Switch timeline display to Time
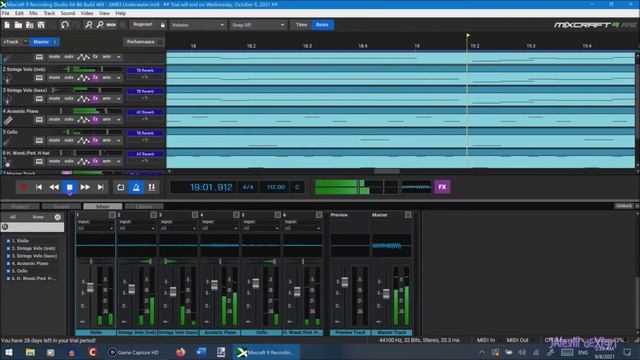Image resolution: width=640 pixels, height=360 pixels. coord(301,25)
